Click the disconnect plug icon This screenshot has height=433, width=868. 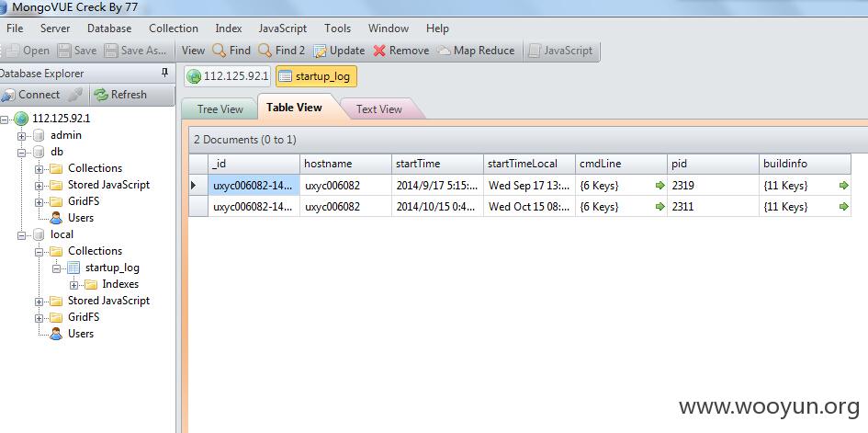coord(75,95)
